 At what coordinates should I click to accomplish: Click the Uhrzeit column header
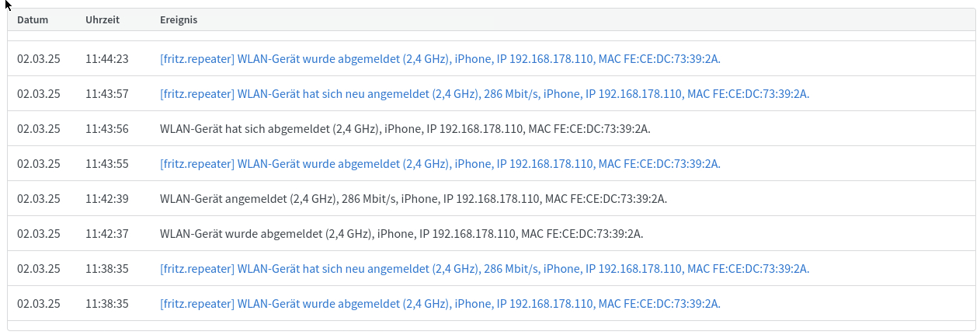click(x=103, y=19)
